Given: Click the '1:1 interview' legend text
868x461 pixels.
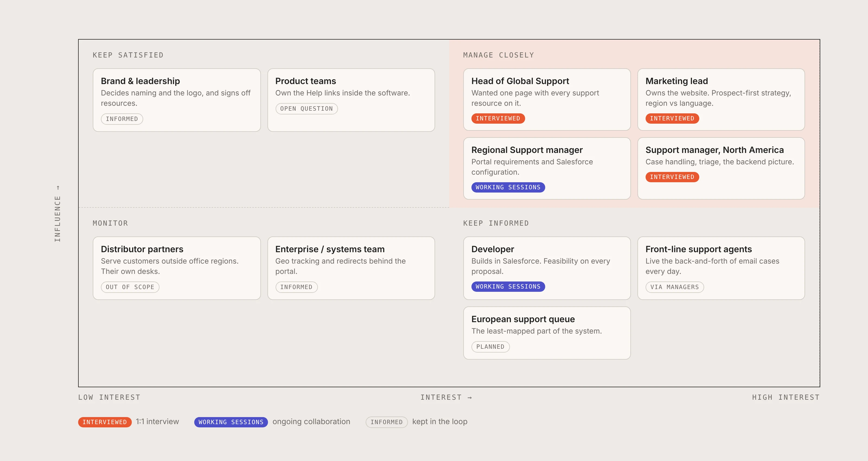Looking at the screenshot, I should pos(157,422).
